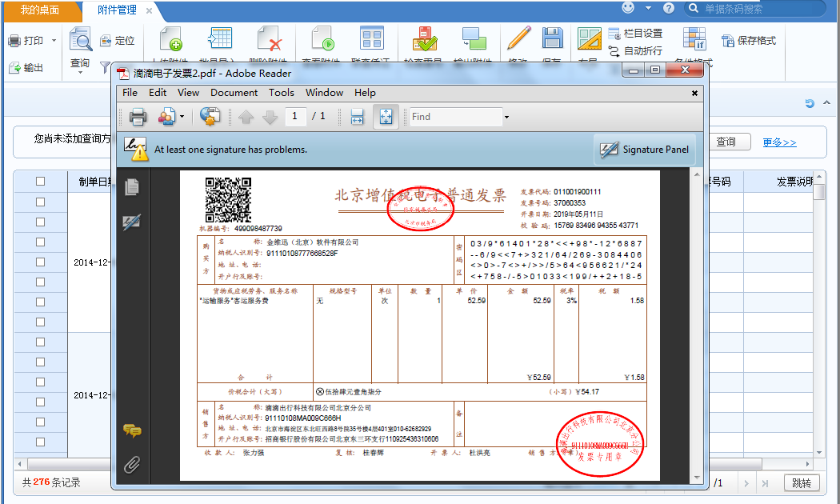This screenshot has width=840, height=504.
Task: Click the globe create-PDF-online icon
Action: click(x=210, y=116)
